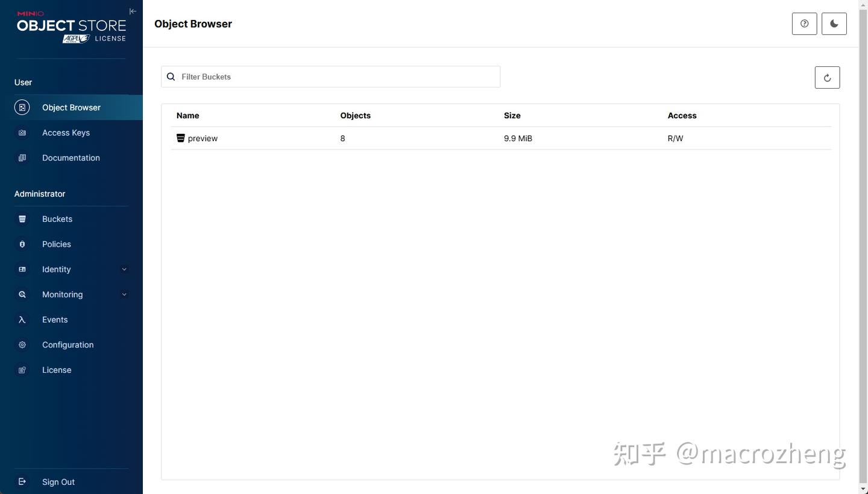Screen dimensions: 868x494
Task: Click the Events lambda icon
Action: pos(22,319)
